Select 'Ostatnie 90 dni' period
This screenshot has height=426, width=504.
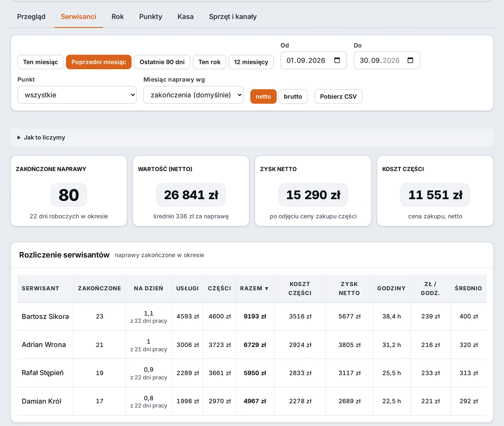pyautogui.click(x=162, y=62)
